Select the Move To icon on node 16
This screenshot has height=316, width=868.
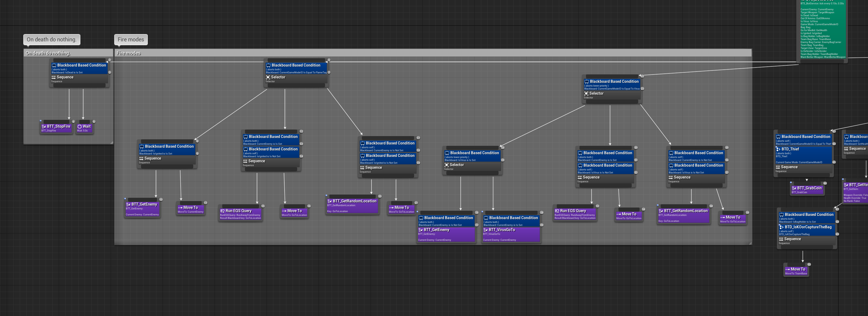tap(284, 211)
